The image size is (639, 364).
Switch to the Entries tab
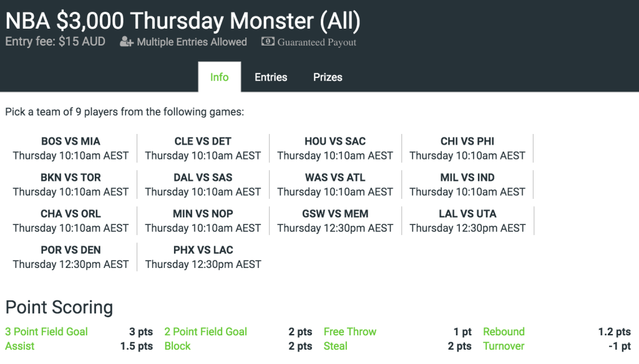click(271, 77)
